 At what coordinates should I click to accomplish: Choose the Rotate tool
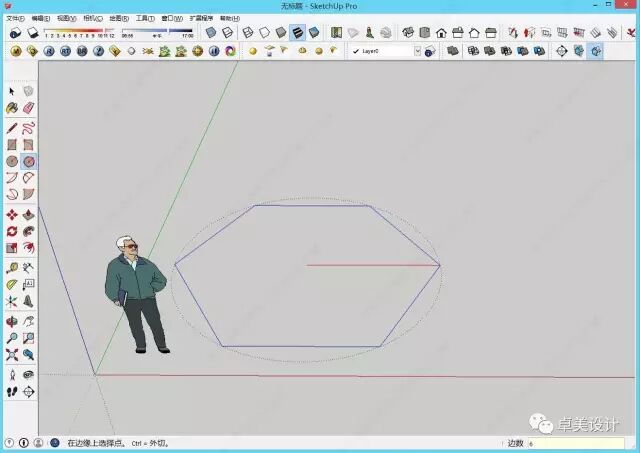12,231
